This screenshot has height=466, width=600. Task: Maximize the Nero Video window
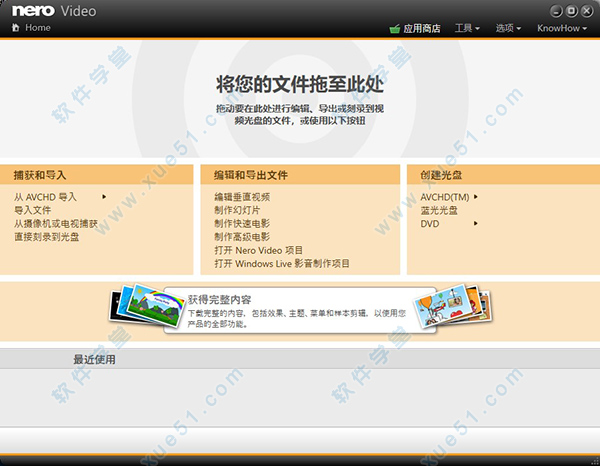click(x=572, y=11)
